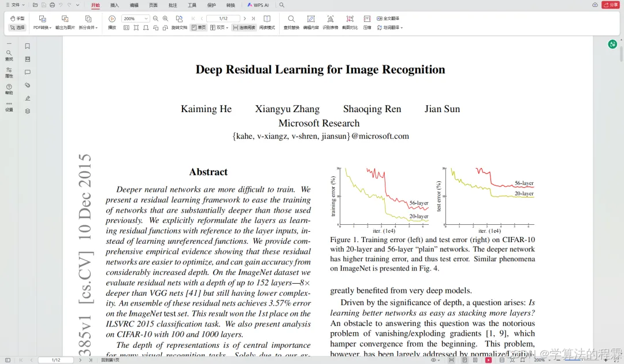Click 回到第1页 in status bar
The image size is (624, 364).
110,360
